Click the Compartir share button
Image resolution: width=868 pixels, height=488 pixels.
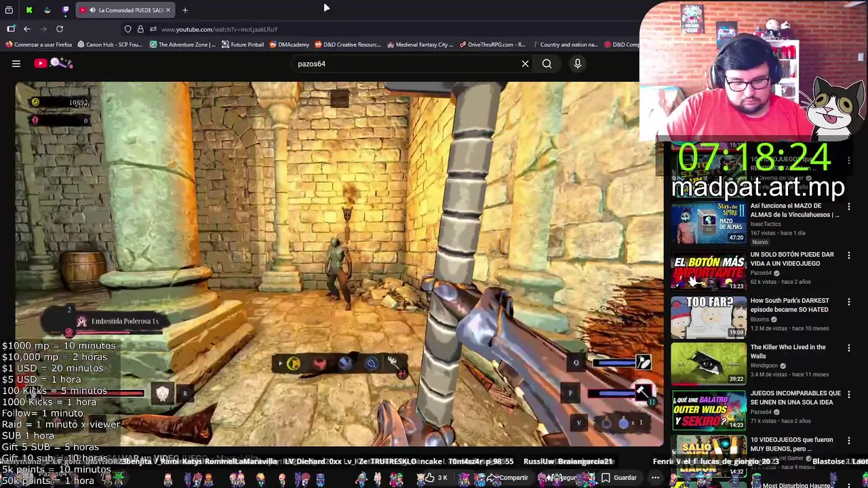pyautogui.click(x=507, y=478)
